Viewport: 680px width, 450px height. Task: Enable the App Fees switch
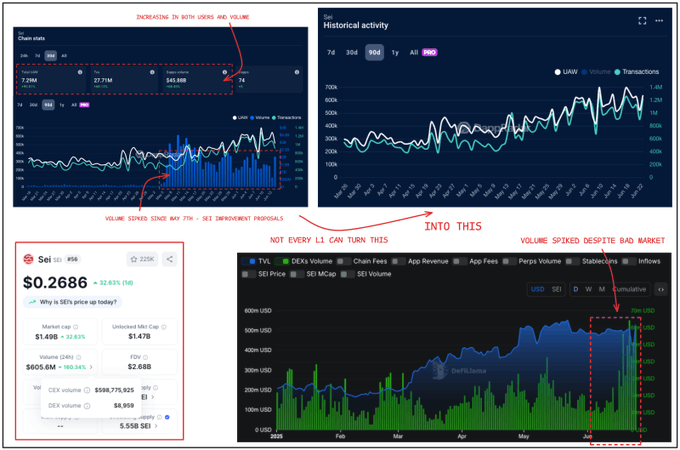tap(460, 261)
